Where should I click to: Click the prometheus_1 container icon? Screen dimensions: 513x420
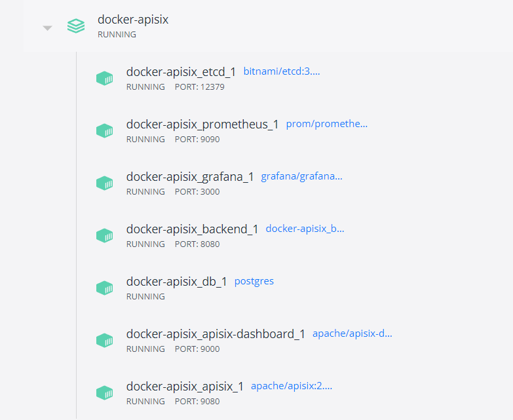click(105, 131)
